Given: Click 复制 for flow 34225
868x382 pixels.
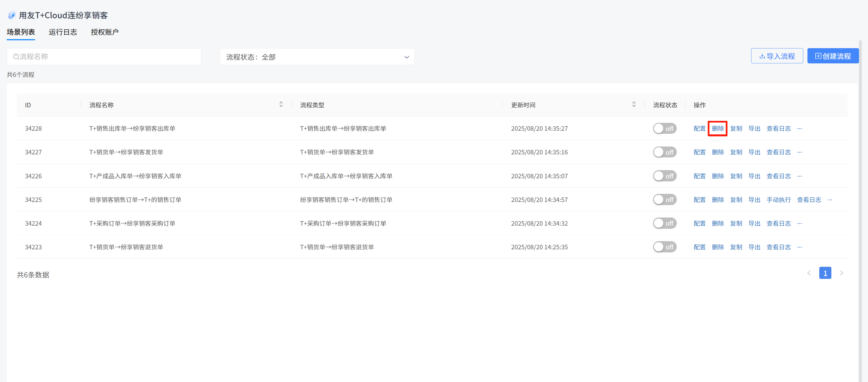Looking at the screenshot, I should (x=736, y=200).
